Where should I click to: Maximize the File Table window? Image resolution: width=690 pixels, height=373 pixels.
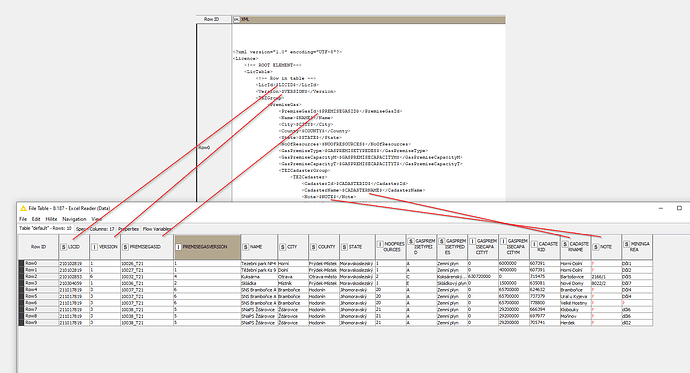(x=679, y=208)
